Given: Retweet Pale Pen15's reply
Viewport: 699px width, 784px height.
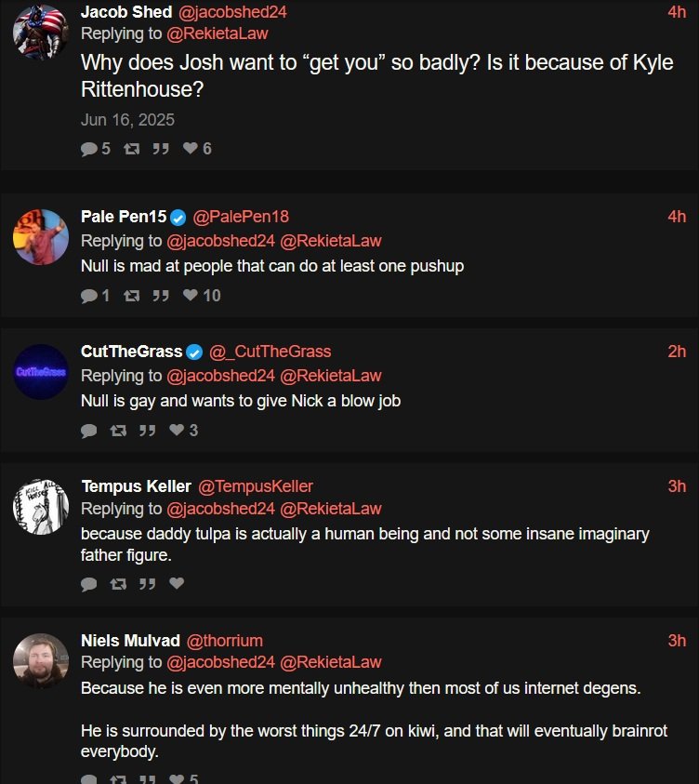Looking at the screenshot, I should coord(131,296).
